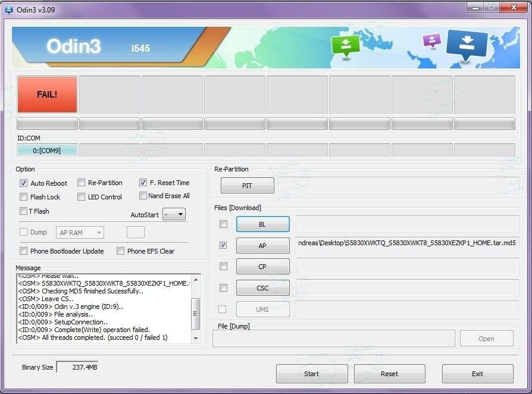Click the BL file button
This screenshot has height=394, width=532.
tap(263, 224)
